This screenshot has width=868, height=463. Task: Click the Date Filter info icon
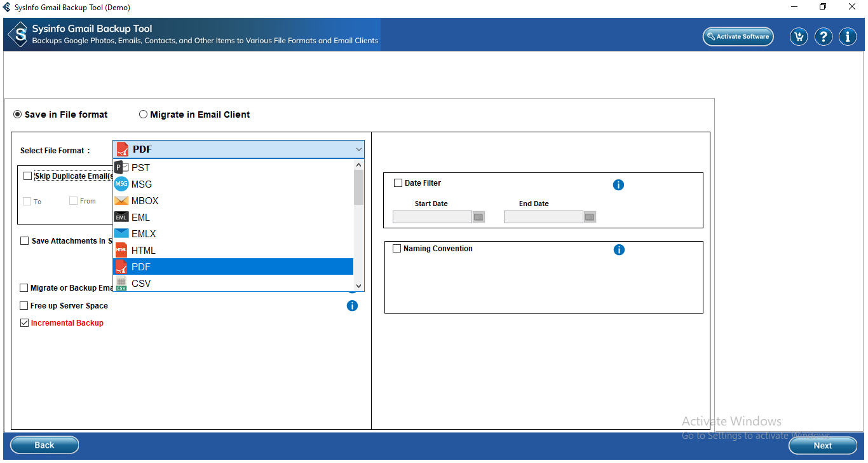coord(618,185)
